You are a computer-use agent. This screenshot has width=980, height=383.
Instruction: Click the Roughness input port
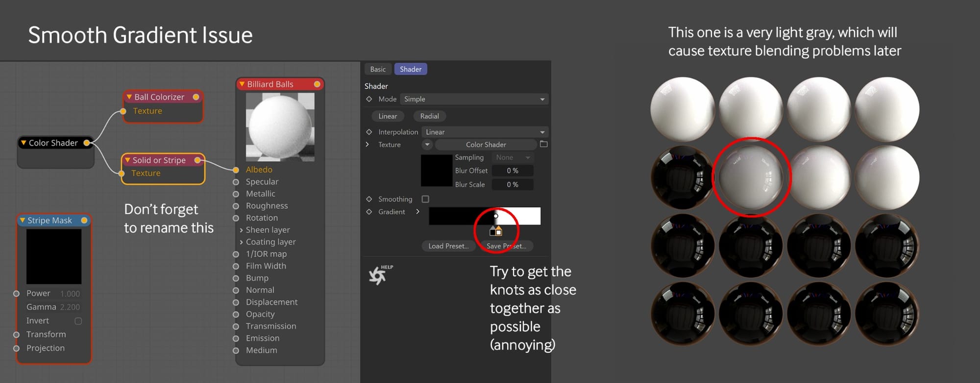[236, 206]
